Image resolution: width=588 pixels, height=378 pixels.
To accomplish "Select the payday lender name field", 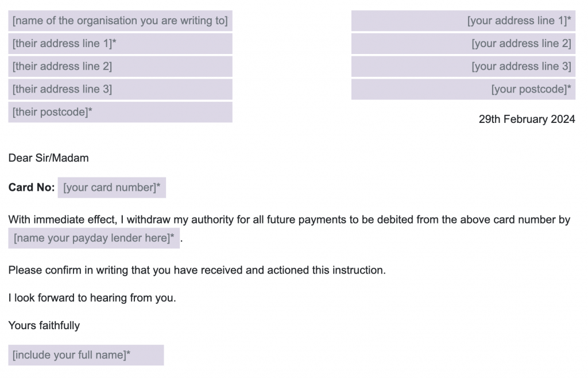I will (94, 238).
